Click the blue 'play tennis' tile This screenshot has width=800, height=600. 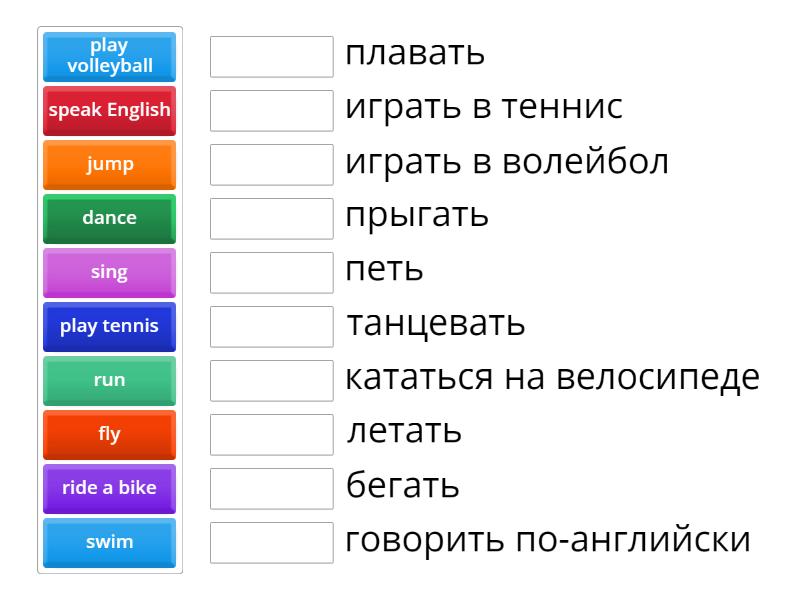(109, 326)
